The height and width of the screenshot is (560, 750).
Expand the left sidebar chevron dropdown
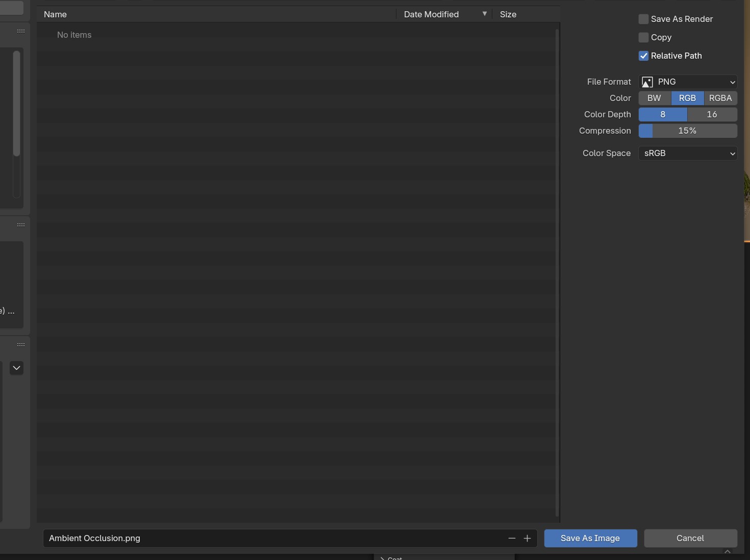(16, 368)
